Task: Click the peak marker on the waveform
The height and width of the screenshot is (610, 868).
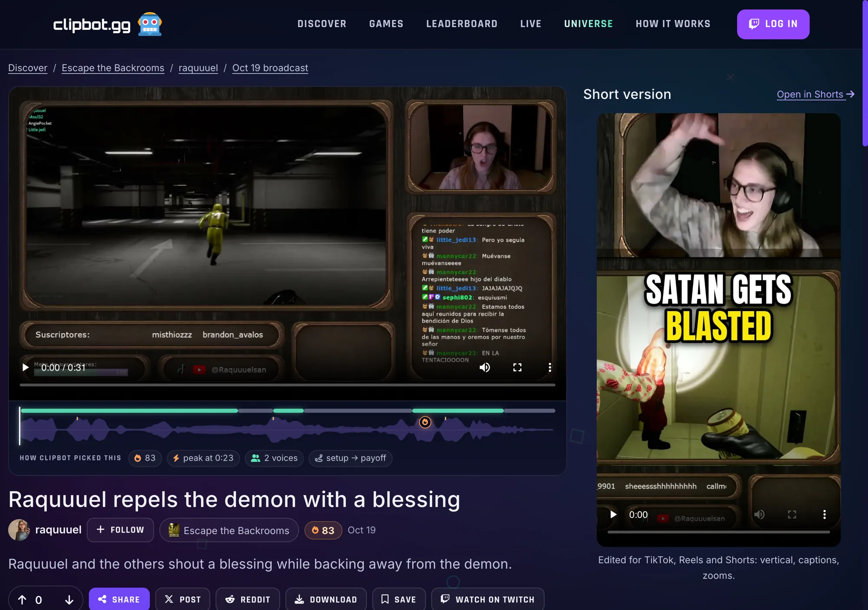Action: (x=425, y=422)
